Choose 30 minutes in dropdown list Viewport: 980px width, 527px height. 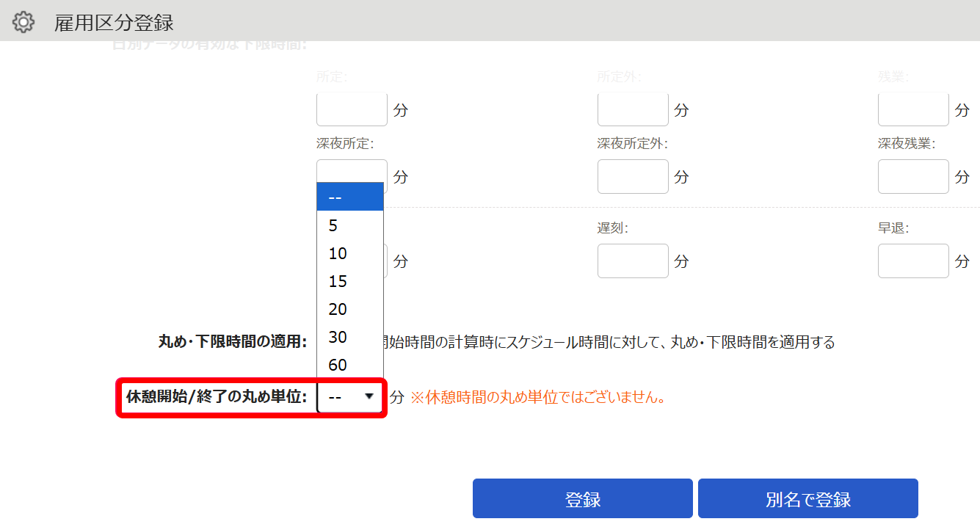click(350, 337)
